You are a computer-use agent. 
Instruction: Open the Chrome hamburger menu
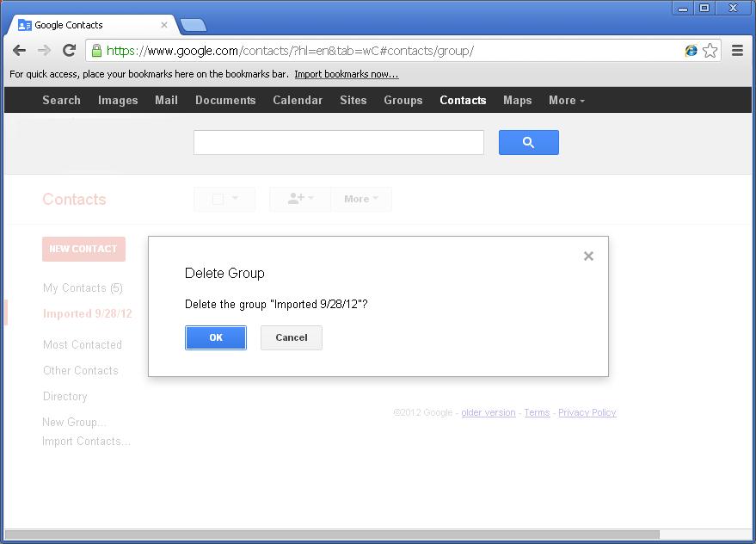(x=737, y=50)
